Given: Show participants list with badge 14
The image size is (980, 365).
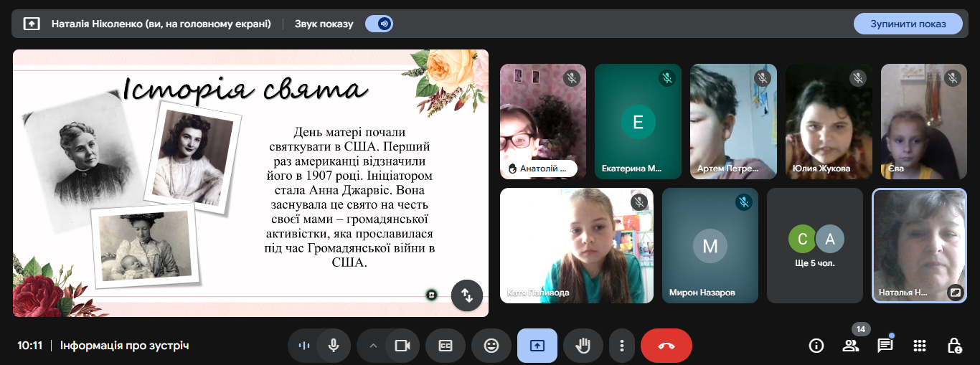Looking at the screenshot, I should coord(851,346).
